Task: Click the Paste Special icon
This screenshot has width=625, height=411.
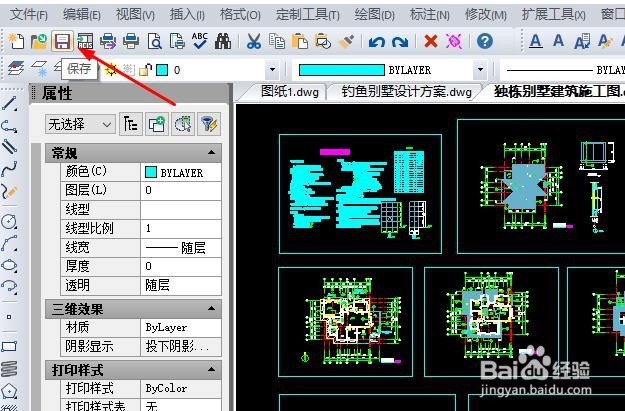Action: point(323,41)
